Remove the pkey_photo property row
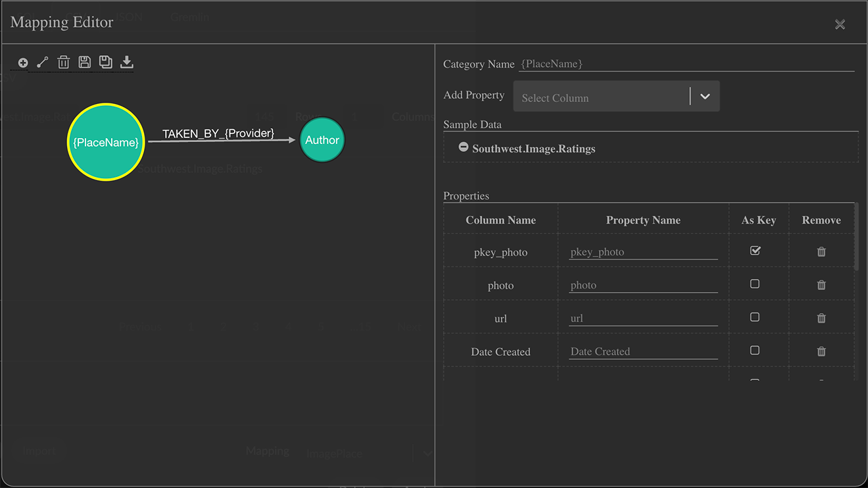This screenshot has width=868, height=488. [821, 252]
